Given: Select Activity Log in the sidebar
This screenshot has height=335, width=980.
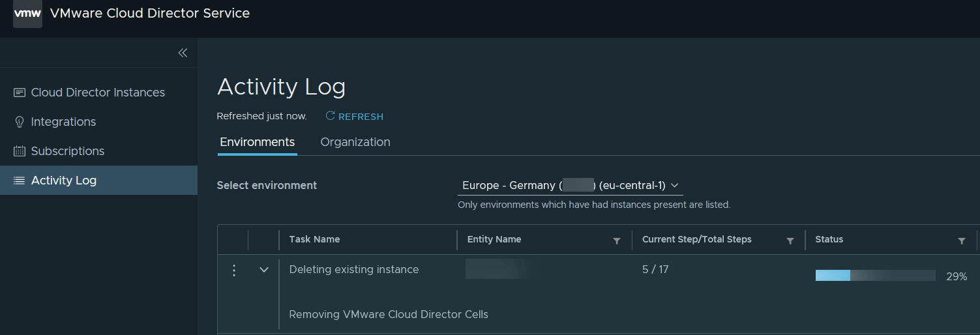Looking at the screenshot, I should click(x=64, y=181).
